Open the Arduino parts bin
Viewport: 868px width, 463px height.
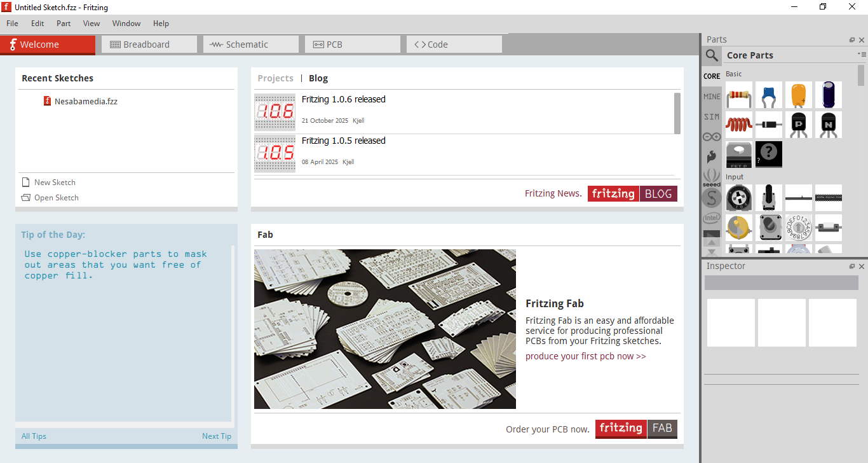click(712, 137)
